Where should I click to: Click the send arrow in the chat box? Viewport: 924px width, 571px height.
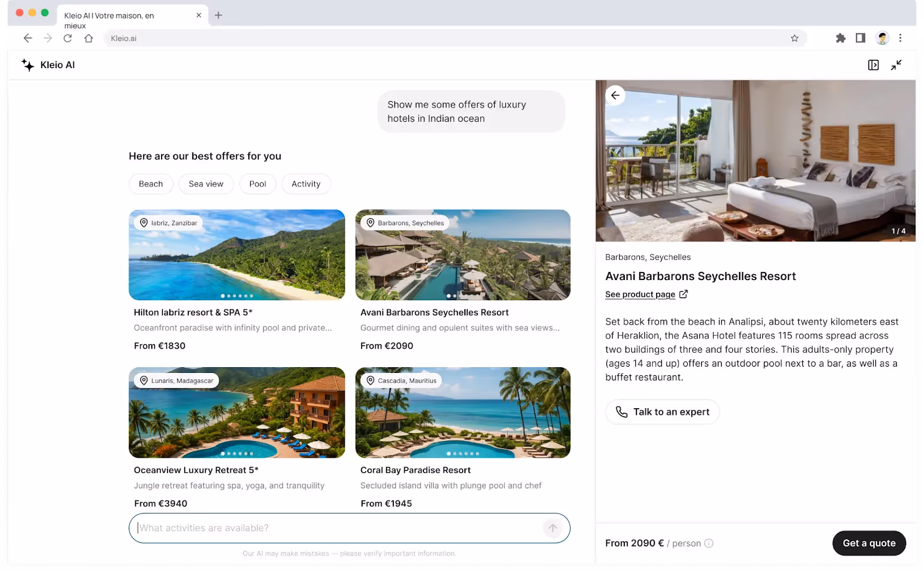tap(553, 528)
